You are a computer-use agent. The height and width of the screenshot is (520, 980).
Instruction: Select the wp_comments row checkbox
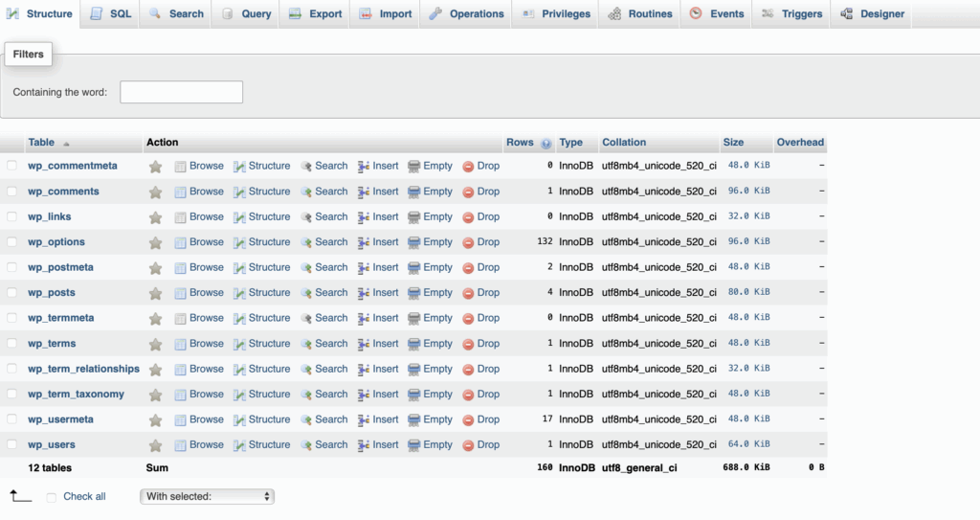(11, 191)
